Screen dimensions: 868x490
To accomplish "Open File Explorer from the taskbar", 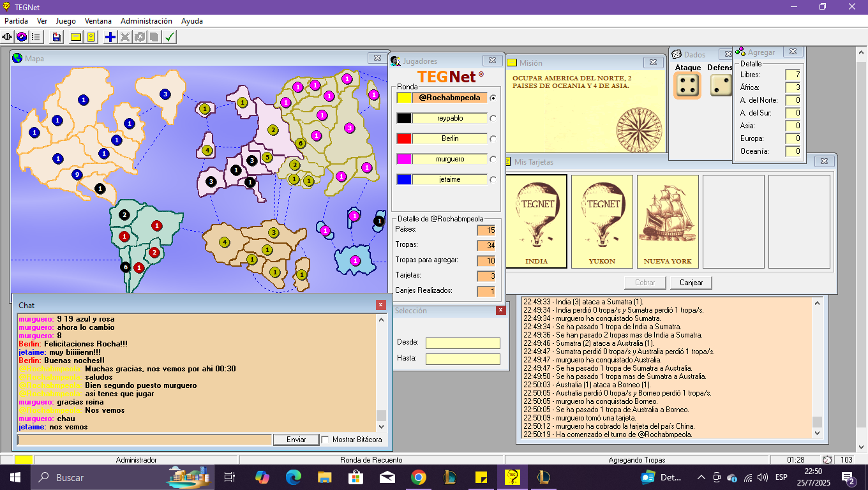I will pos(324,477).
